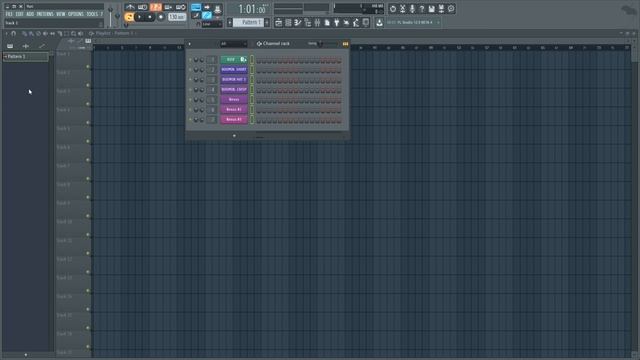Toggle the wait-for-input icon
The width and height of the screenshot is (640, 360).
pos(142,7)
